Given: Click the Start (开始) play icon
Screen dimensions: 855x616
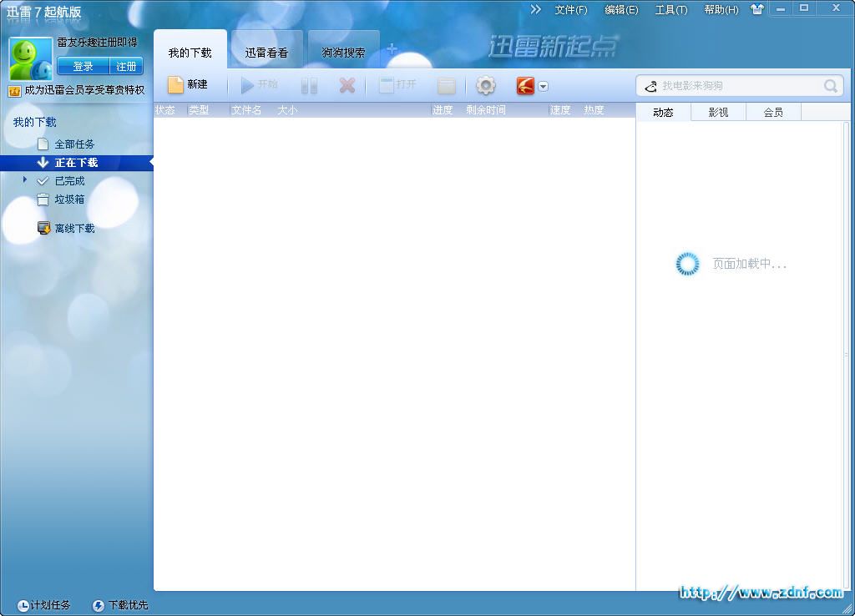Looking at the screenshot, I should coord(247,85).
